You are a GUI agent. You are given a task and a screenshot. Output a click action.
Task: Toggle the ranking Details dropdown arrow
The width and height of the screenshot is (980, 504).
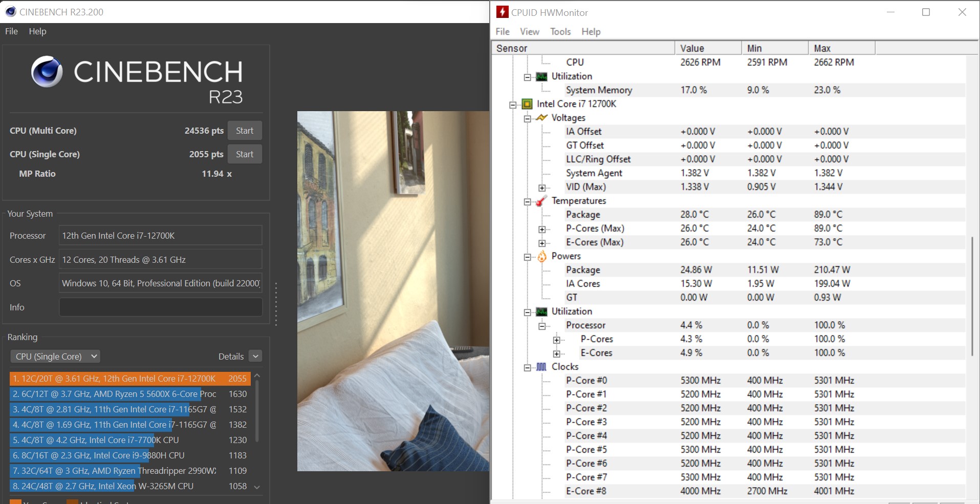(255, 356)
